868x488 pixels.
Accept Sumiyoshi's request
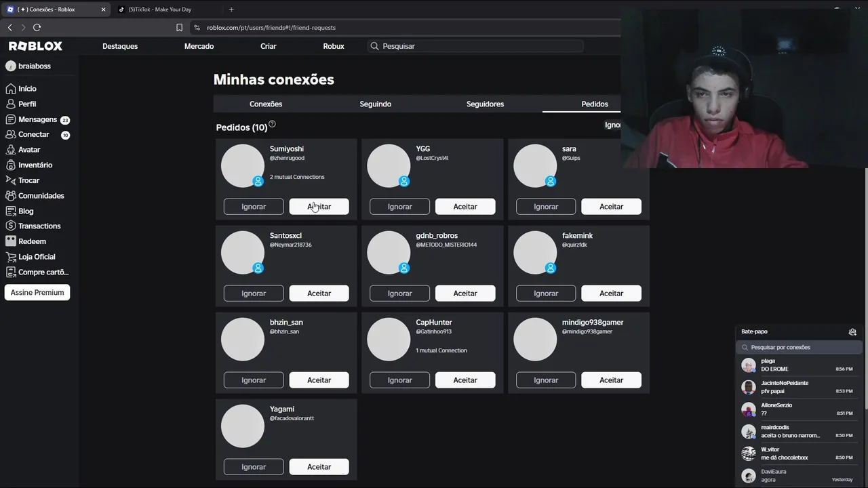coord(319,207)
